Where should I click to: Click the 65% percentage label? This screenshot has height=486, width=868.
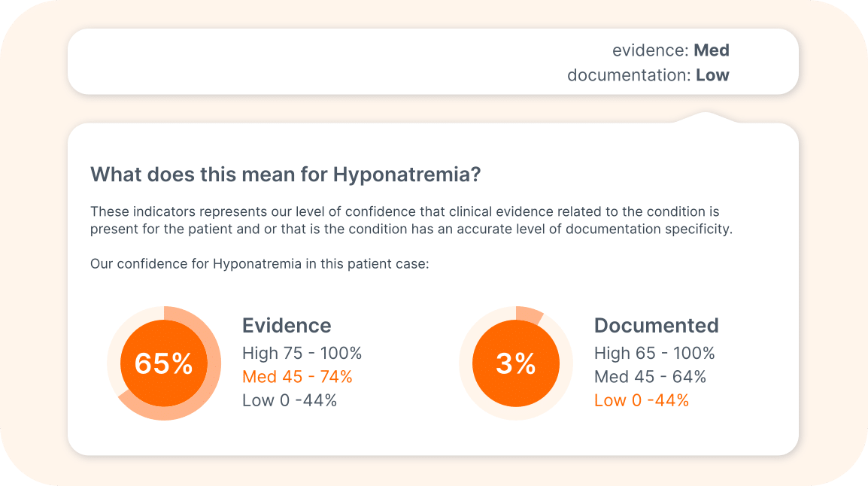[x=163, y=364]
